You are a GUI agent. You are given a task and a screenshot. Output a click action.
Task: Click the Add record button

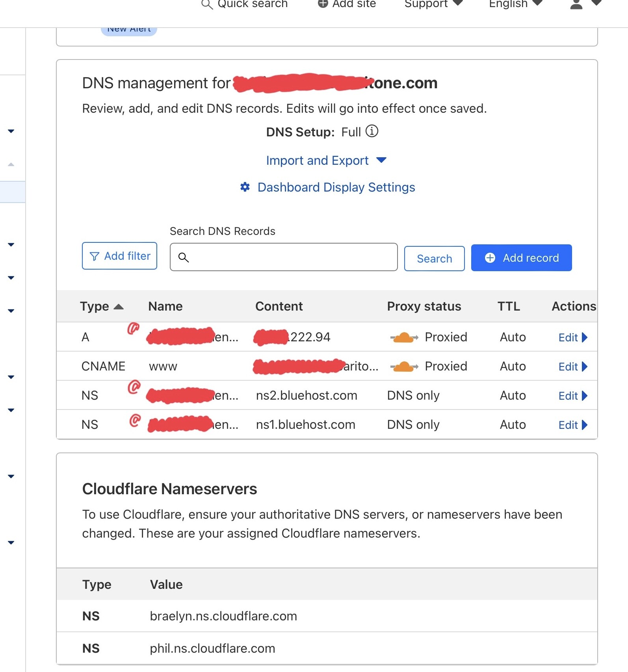[x=521, y=258]
